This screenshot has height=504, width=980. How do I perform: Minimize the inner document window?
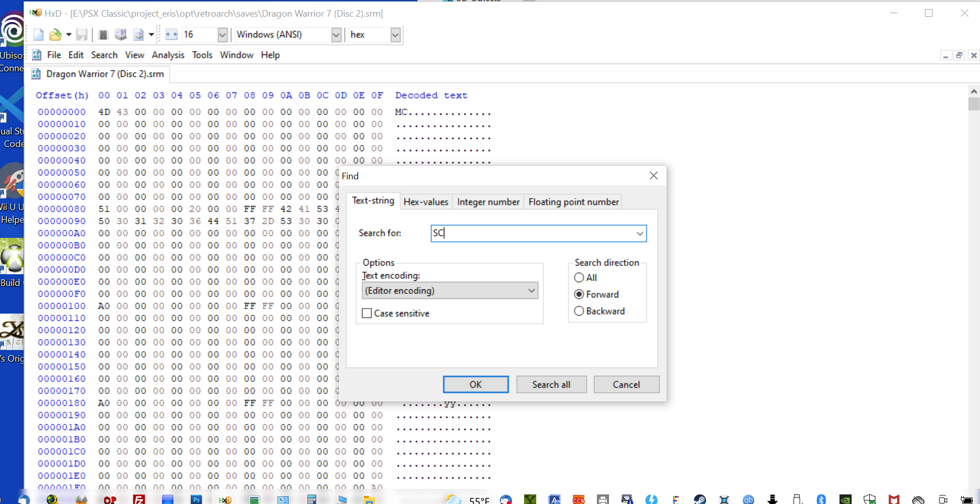click(x=946, y=55)
